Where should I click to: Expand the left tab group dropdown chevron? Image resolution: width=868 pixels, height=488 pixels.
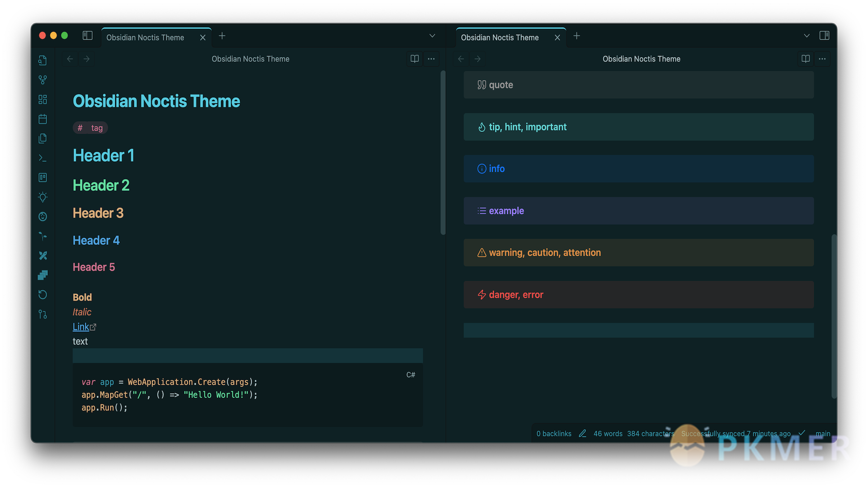click(432, 36)
